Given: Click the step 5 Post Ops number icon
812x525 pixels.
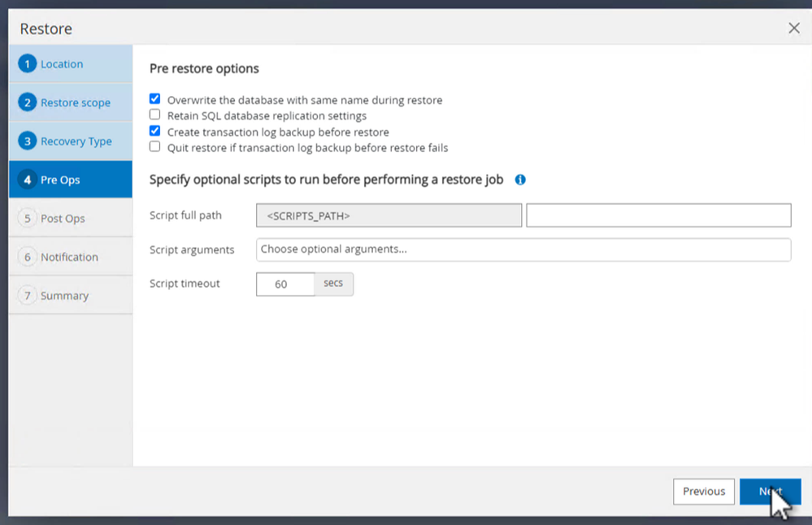Looking at the screenshot, I should 28,219.
